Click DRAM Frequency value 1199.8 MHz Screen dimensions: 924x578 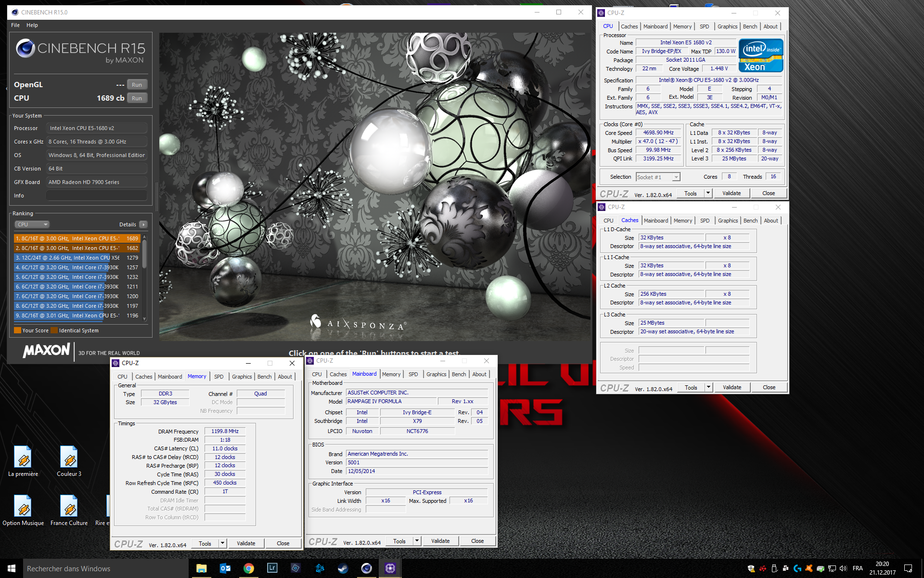(225, 432)
